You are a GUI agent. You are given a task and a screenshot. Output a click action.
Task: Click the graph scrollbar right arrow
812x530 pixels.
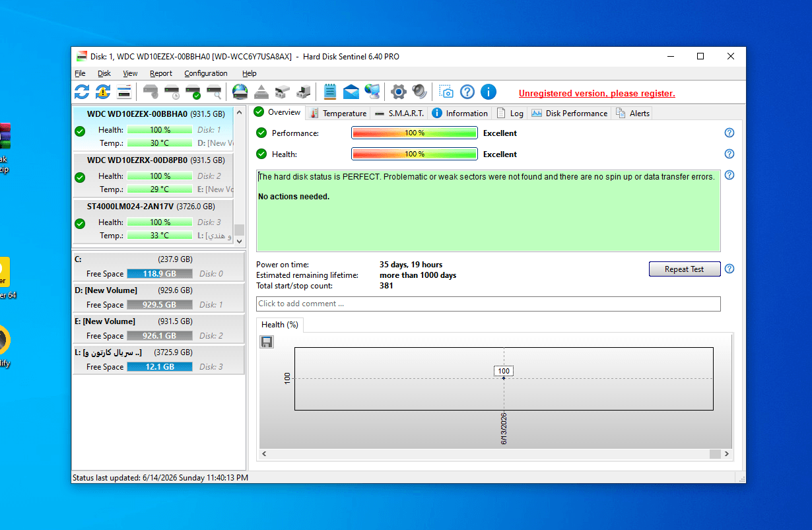point(727,454)
